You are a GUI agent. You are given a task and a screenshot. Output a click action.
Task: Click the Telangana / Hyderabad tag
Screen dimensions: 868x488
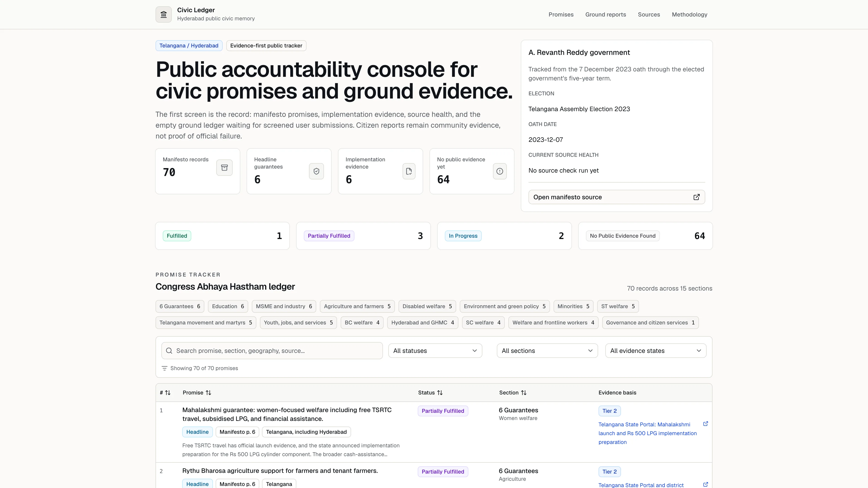pos(189,45)
